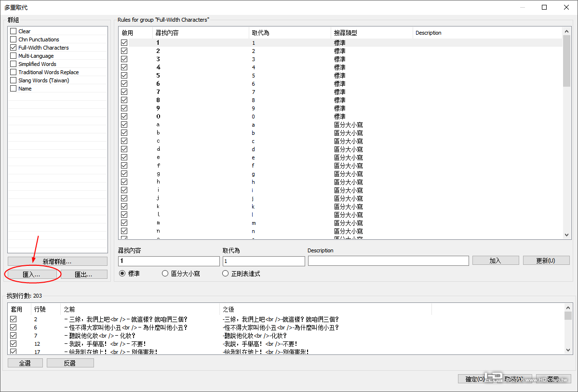Screen dimensions: 578x392
Task: Click the rule list scrollbar down arrow
Action: click(566, 235)
